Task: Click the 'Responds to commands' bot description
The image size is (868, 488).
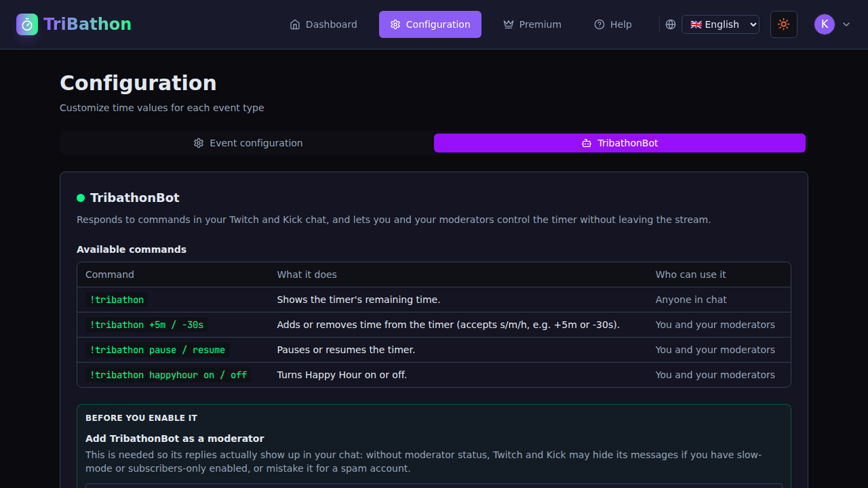Action: [x=394, y=220]
